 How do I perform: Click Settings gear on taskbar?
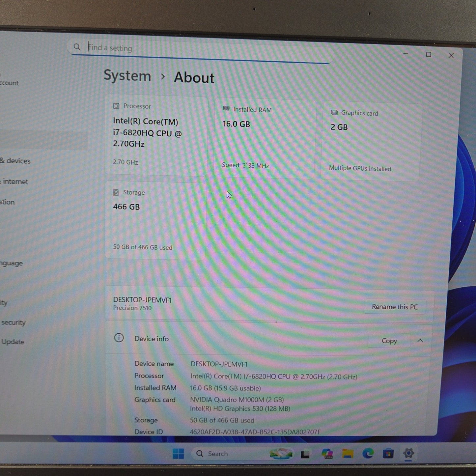[408, 454]
